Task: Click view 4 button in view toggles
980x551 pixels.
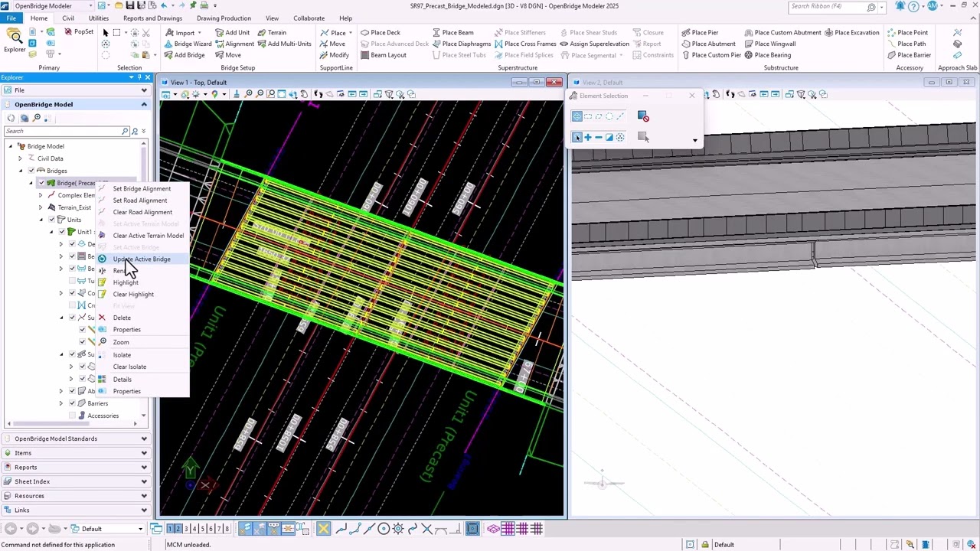Action: tap(194, 529)
